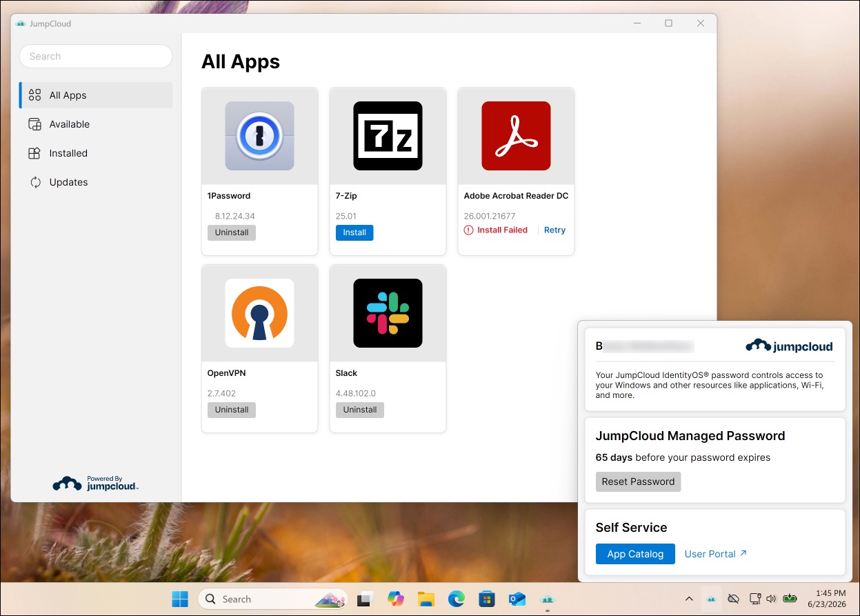
Task: Click the volume speaker tray icon
Action: click(771, 599)
